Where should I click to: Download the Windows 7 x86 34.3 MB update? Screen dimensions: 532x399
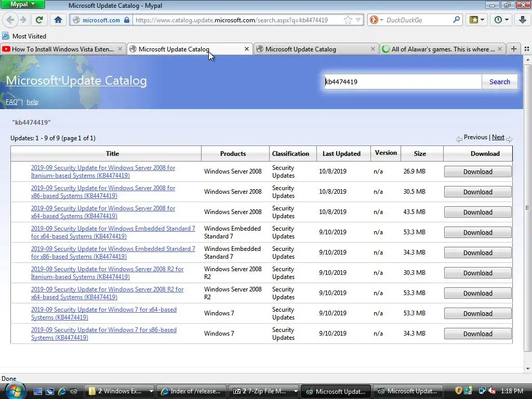(x=478, y=334)
